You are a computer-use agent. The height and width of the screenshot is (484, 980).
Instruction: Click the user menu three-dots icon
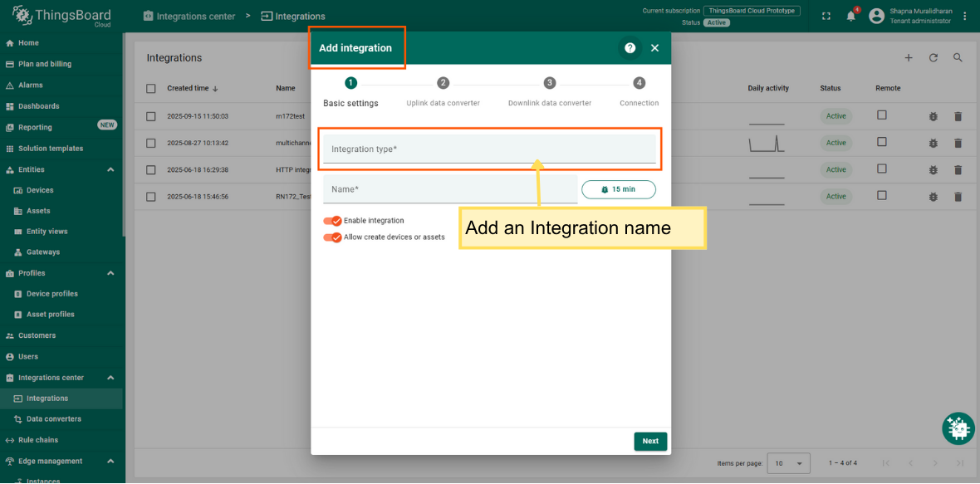[x=965, y=16]
